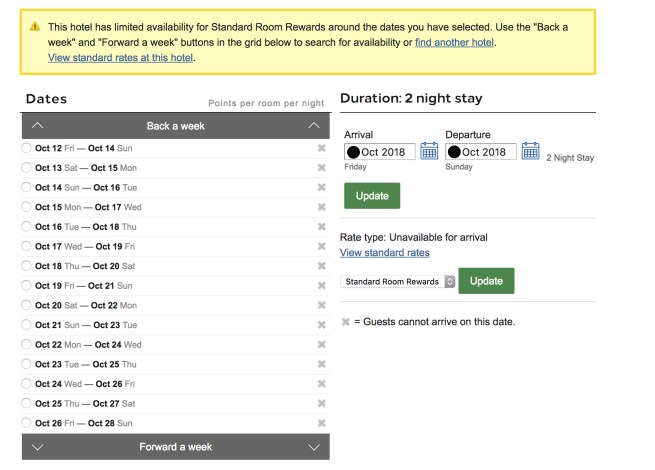Click the unavailable X icon for Oct 22 row
Screen dimensions: 655x470
tap(321, 344)
